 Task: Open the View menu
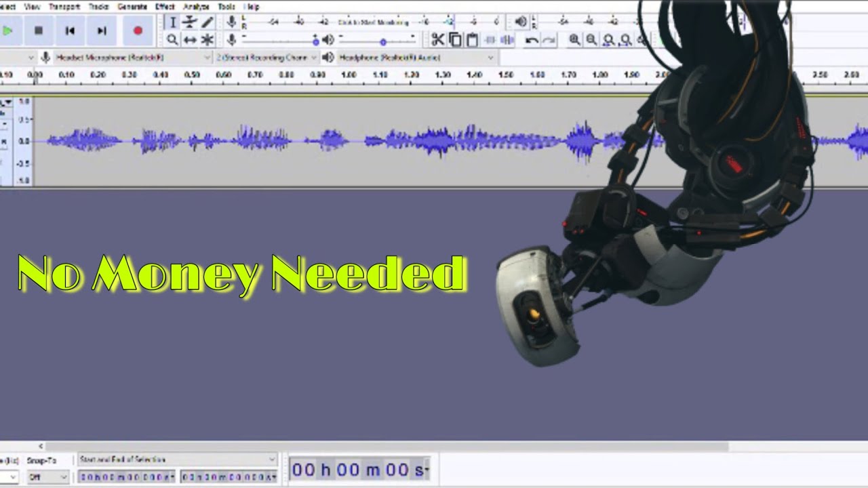32,6
